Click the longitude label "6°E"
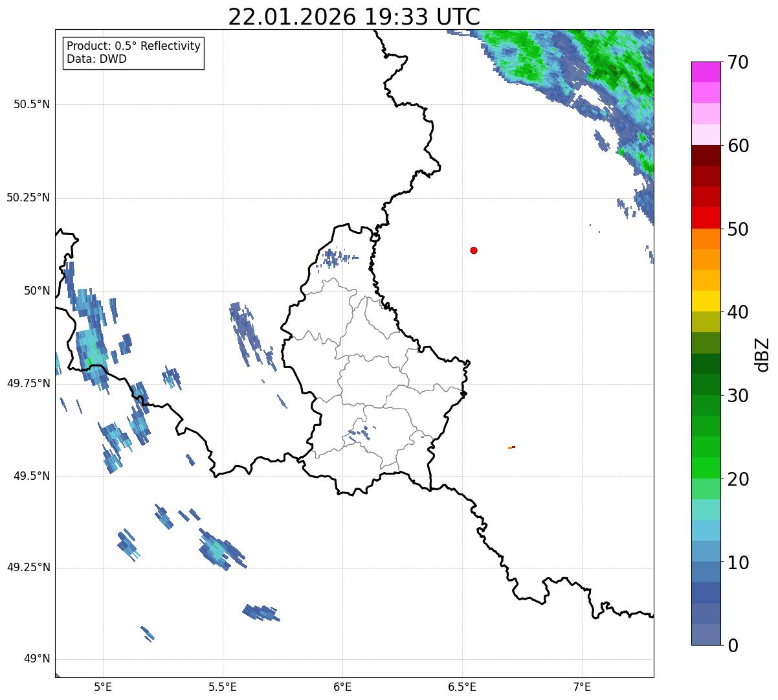 tap(343, 686)
